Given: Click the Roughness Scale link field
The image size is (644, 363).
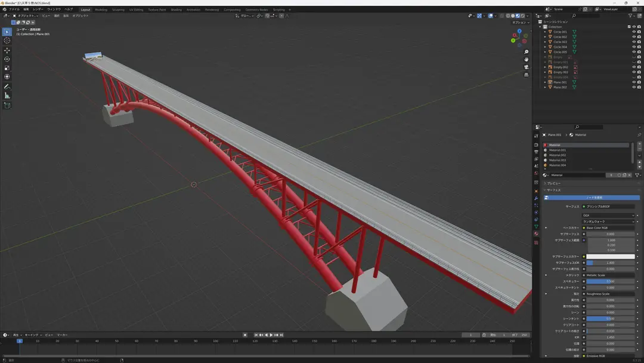Looking at the screenshot, I should 608,294.
